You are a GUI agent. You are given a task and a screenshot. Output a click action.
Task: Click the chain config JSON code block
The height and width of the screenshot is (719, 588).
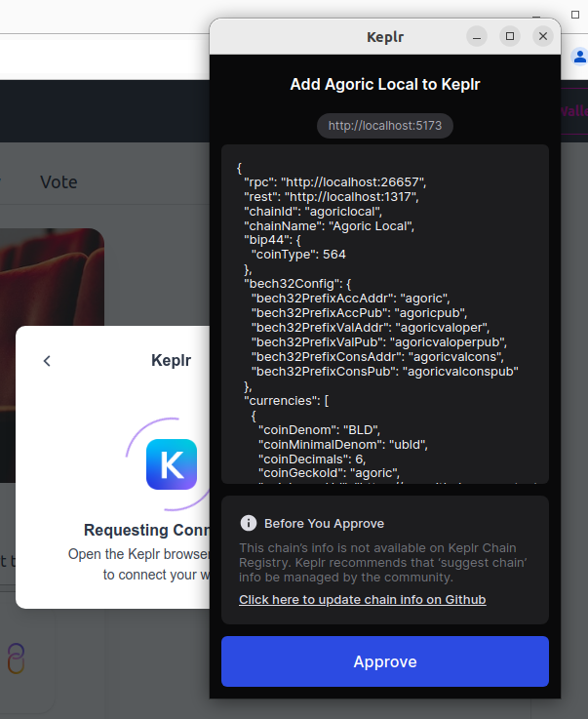[x=385, y=312]
